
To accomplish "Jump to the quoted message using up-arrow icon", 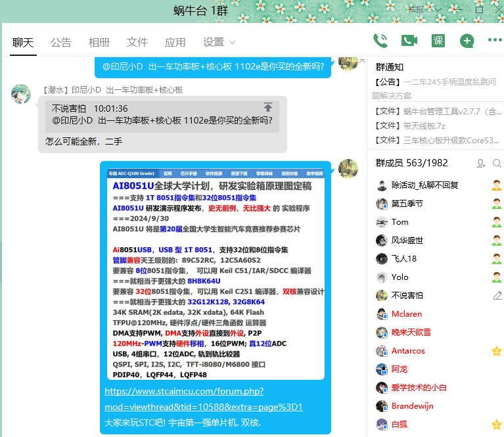I will click(267, 107).
